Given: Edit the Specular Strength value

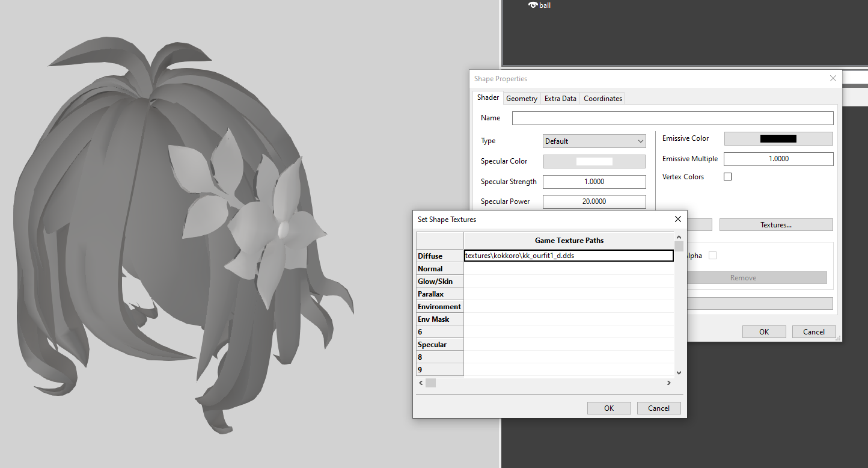Looking at the screenshot, I should 594,182.
